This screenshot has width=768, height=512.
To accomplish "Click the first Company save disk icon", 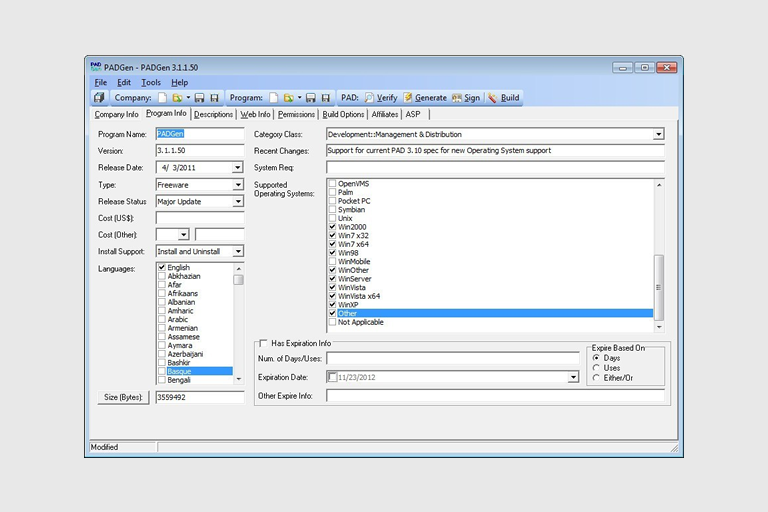I will point(199,98).
